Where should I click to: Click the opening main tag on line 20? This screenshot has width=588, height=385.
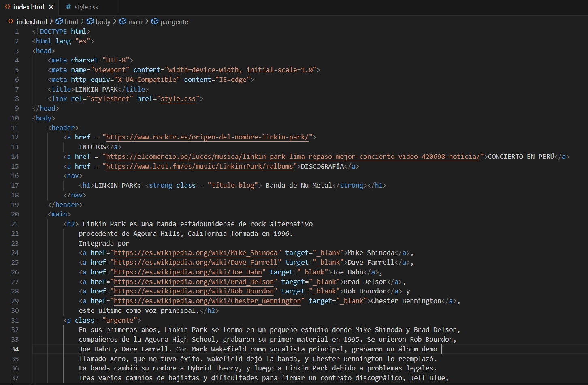pyautogui.click(x=59, y=214)
